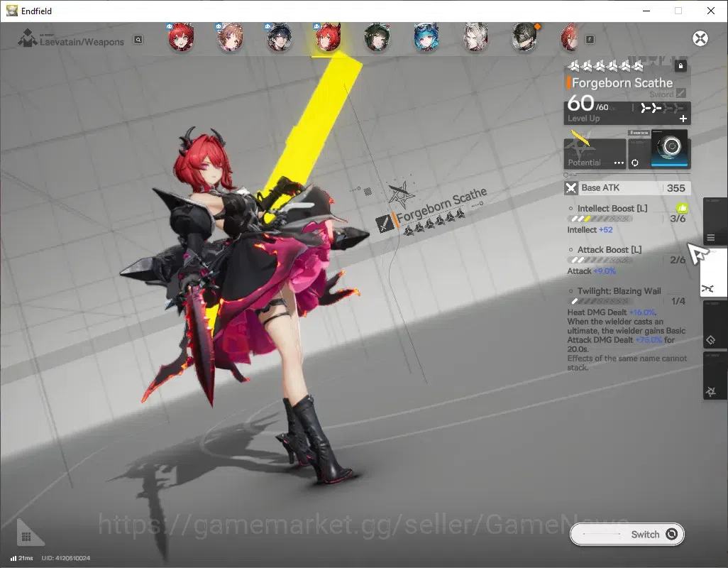Click Twilight: Blazing Wail 1/4 progress bar
The image size is (728, 568).
(600, 302)
